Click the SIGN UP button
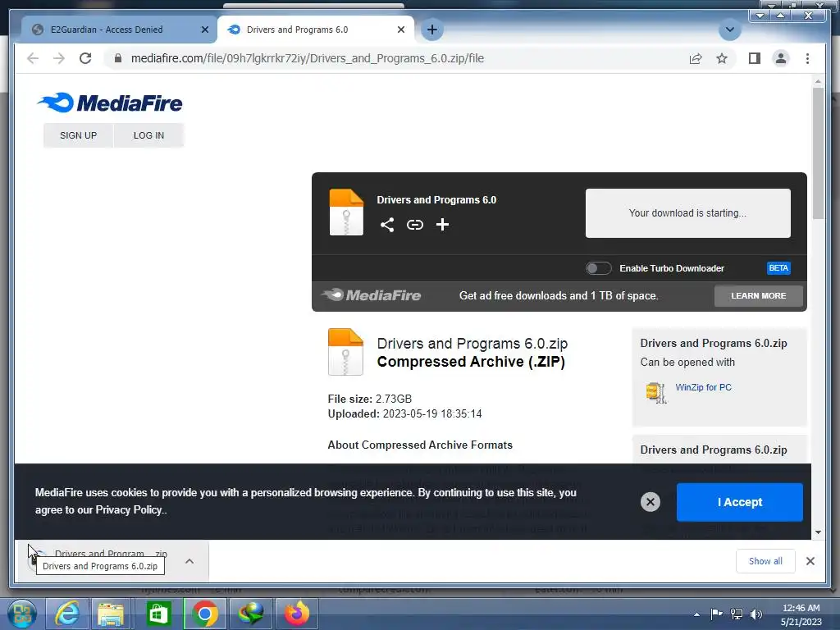The image size is (840, 630). (78, 135)
